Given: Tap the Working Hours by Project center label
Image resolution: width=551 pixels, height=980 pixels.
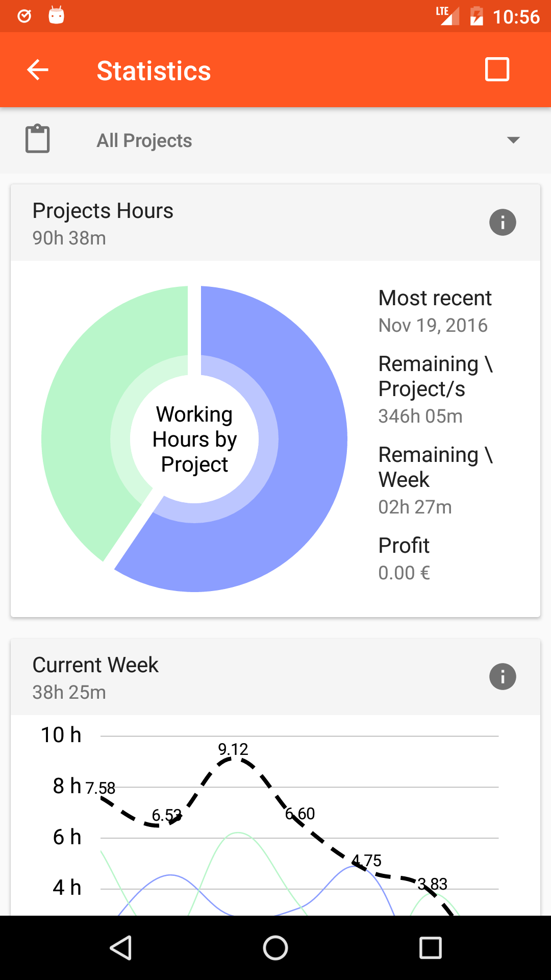Looking at the screenshot, I should pyautogui.click(x=194, y=439).
